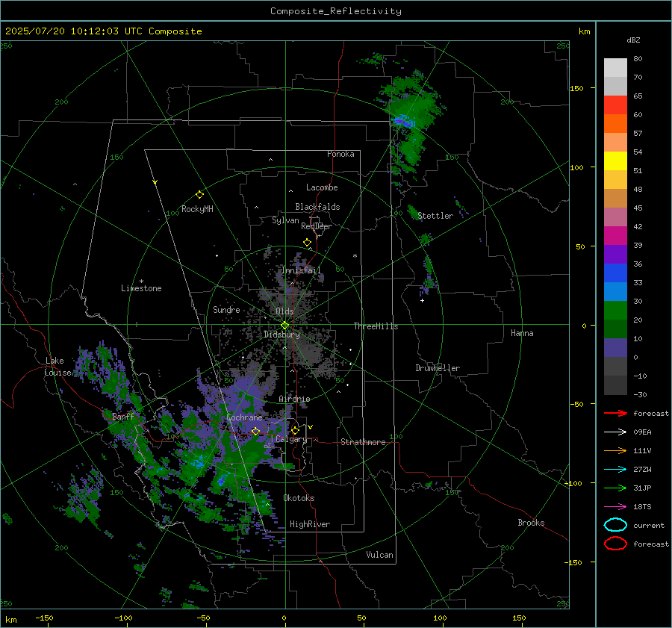Click the Calgary city label

(291, 439)
